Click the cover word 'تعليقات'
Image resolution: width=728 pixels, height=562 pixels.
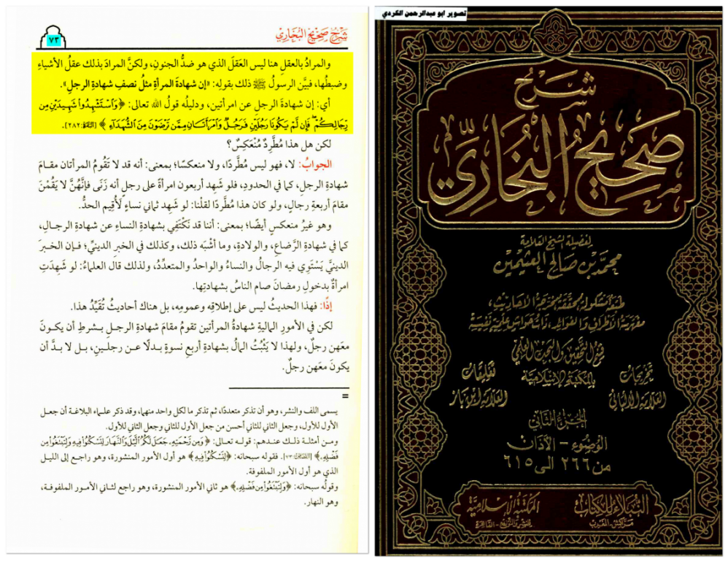[479, 371]
